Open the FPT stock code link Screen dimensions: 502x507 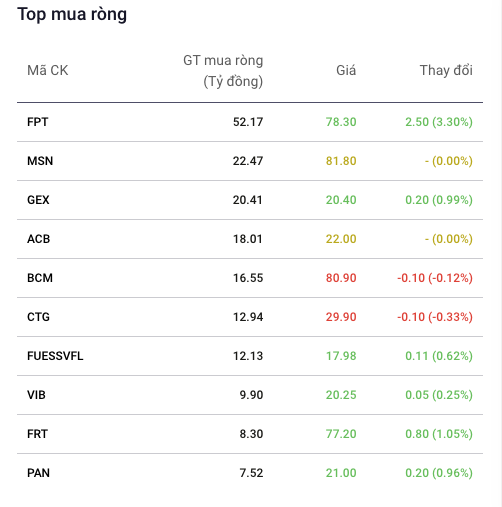[x=37, y=122]
